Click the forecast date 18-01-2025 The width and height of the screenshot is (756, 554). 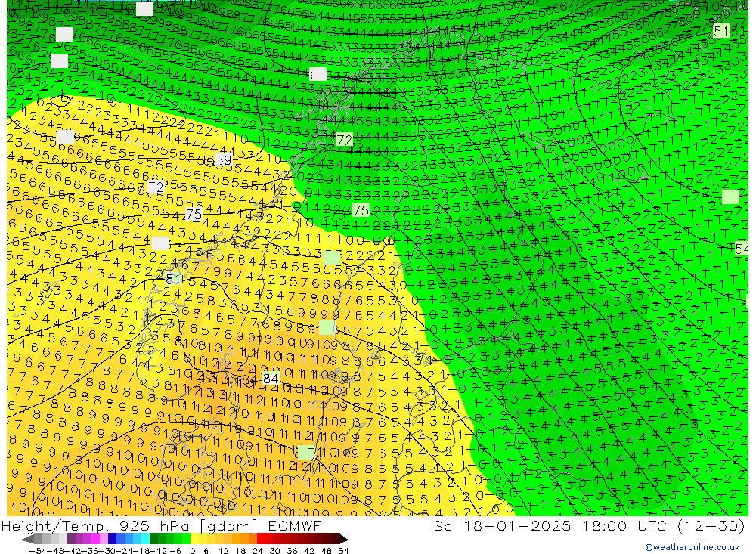pyautogui.click(x=517, y=525)
